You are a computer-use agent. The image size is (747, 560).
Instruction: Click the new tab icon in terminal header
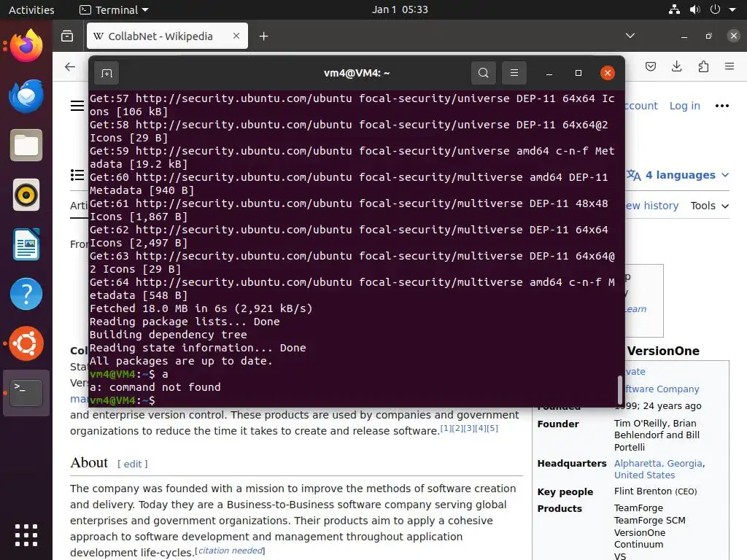tap(107, 73)
